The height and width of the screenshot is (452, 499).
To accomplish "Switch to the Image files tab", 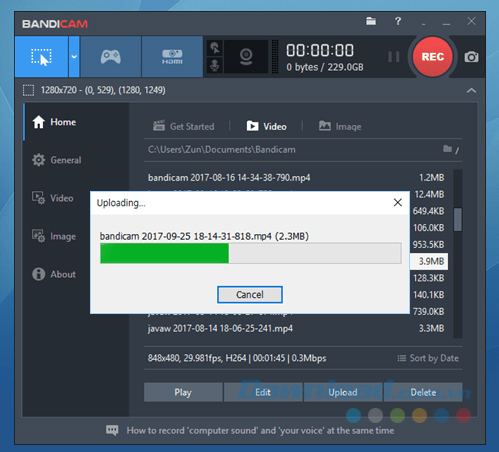I will pyautogui.click(x=340, y=127).
